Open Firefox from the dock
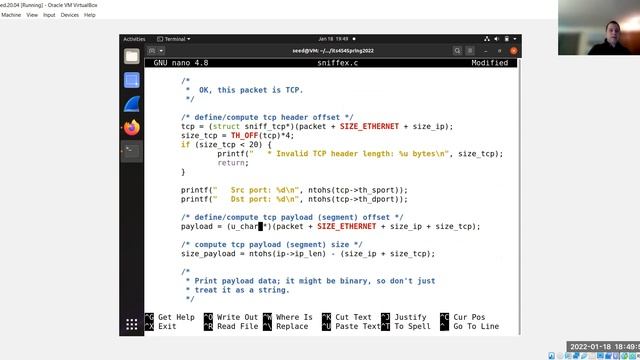 [x=131, y=128]
